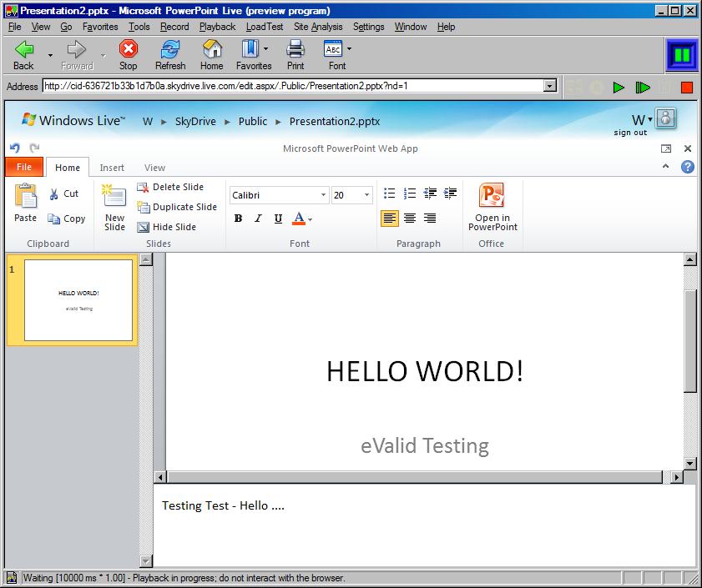The height and width of the screenshot is (588, 702).
Task: Click the blue Help question icon
Action: (x=687, y=167)
